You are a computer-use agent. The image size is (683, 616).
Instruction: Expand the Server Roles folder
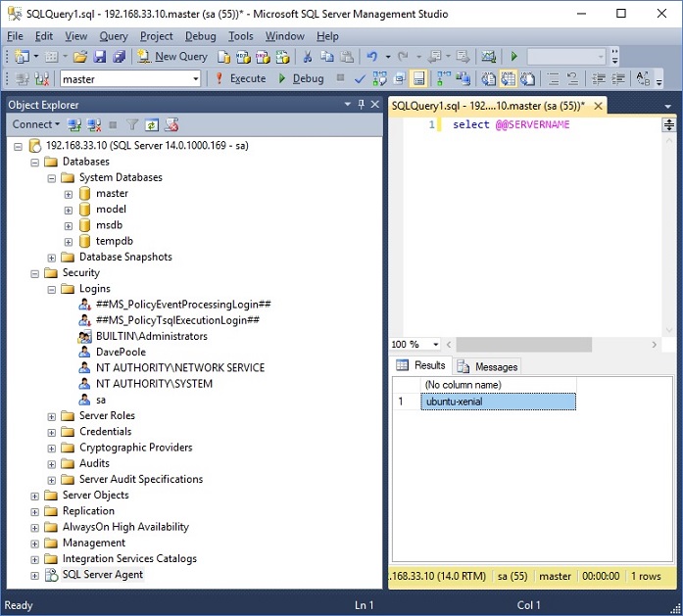pyautogui.click(x=52, y=416)
